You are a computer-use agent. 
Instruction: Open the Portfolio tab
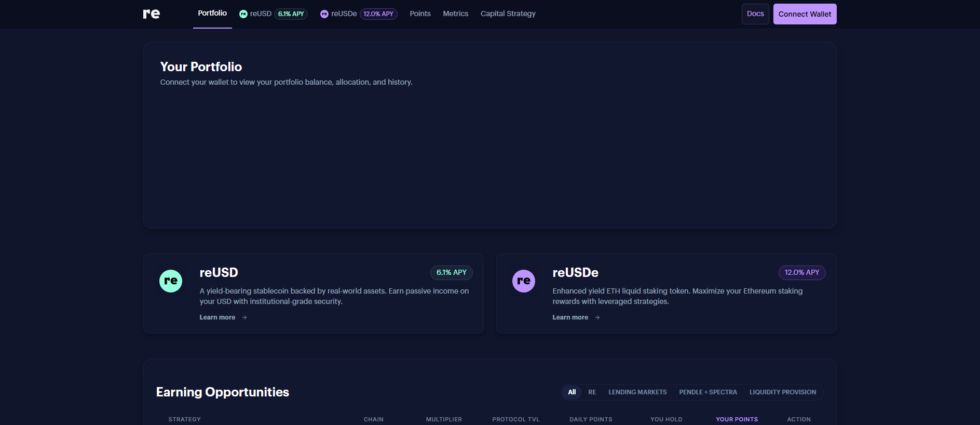(212, 14)
